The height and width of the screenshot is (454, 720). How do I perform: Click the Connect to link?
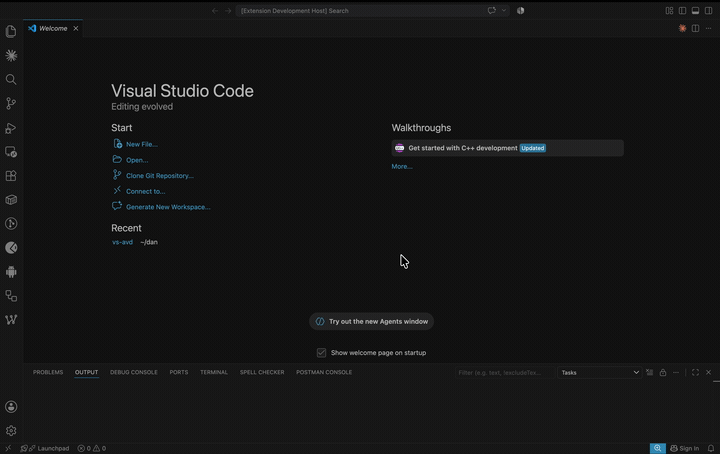pyautogui.click(x=146, y=191)
